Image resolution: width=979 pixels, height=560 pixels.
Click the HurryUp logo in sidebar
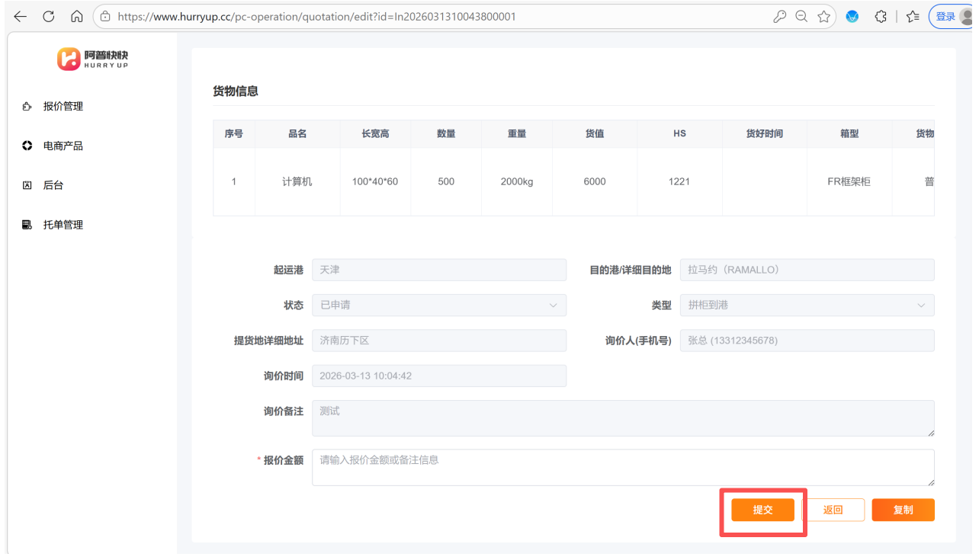(92, 59)
